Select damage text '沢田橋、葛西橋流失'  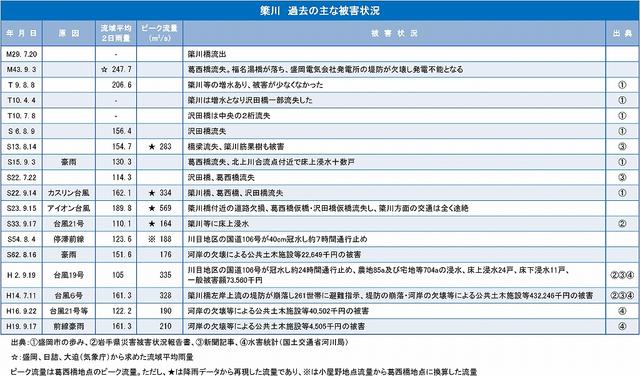click(x=221, y=178)
